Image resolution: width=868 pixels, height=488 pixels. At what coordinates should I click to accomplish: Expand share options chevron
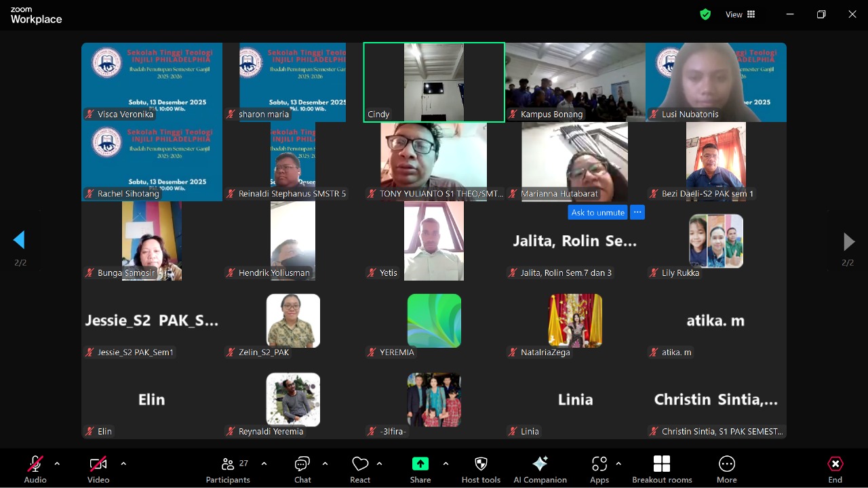click(446, 464)
